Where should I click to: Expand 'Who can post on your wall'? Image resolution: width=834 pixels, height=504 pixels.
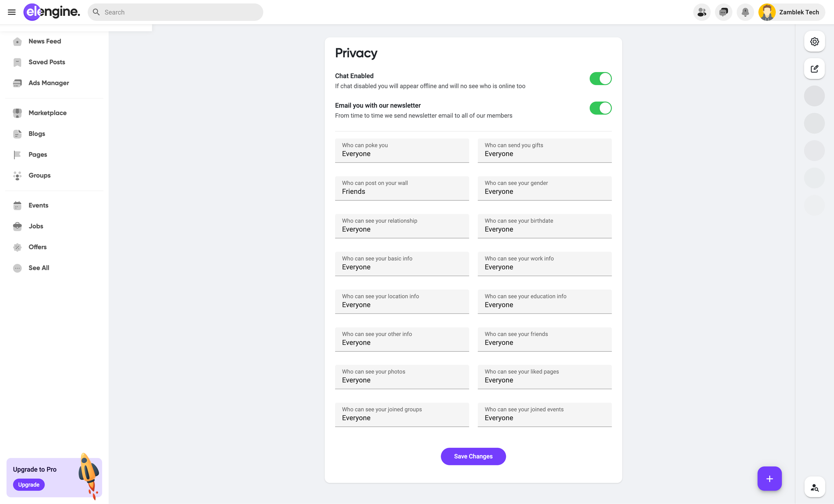402,188
